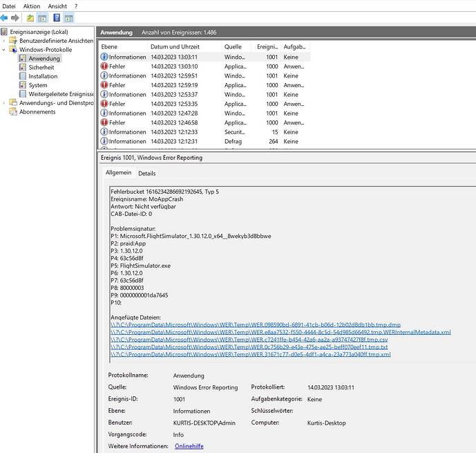Screen dimensions: 476x453
Task: Select Fehler event at 12:53:35
Action: [x=205, y=104]
